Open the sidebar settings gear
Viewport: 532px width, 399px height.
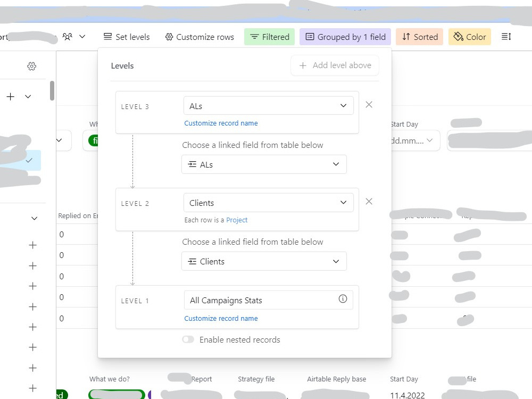pos(31,66)
